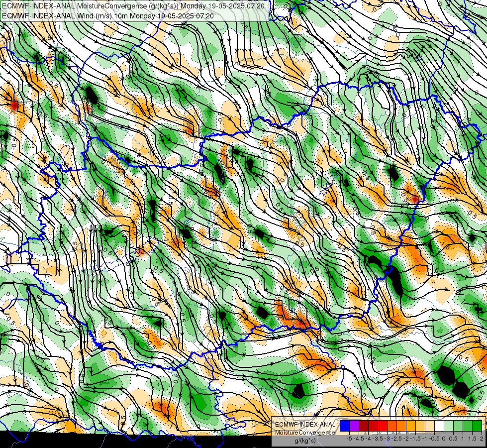
Task: Click the 1 tick label on the legend scale
Action: click(x=463, y=439)
